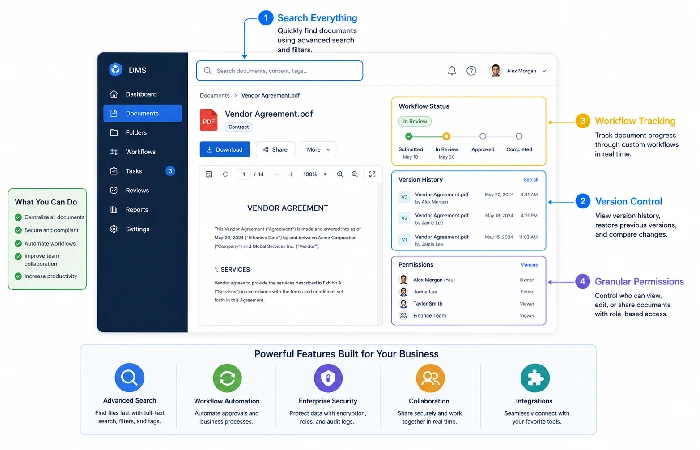Click the Share button
Image resolution: width=700 pixels, height=450 pixels.
pos(275,150)
